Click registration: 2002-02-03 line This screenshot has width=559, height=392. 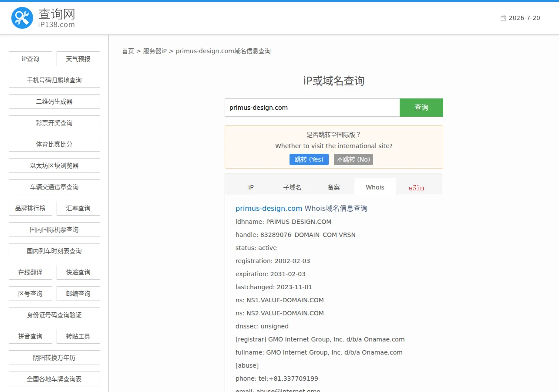point(273,261)
